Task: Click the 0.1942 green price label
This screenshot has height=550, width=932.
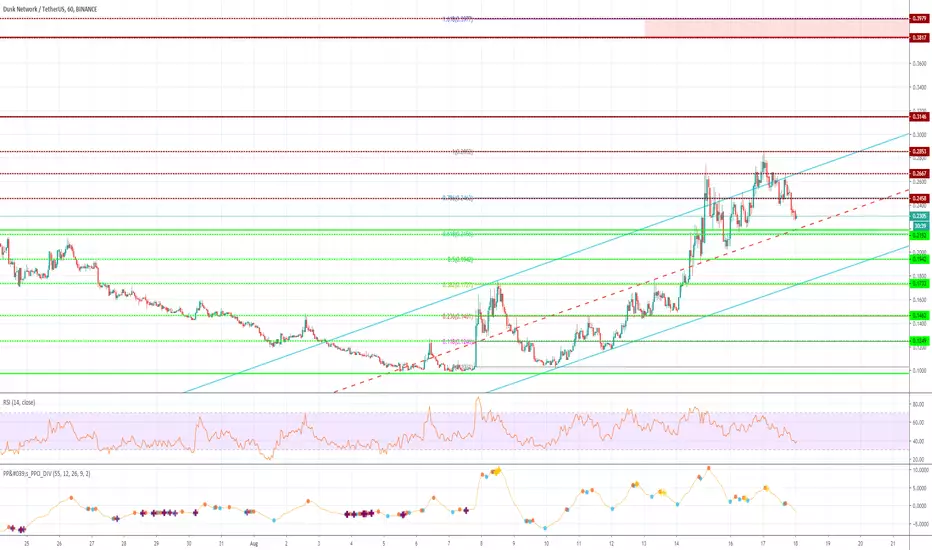Action: pyautogui.click(x=920, y=259)
